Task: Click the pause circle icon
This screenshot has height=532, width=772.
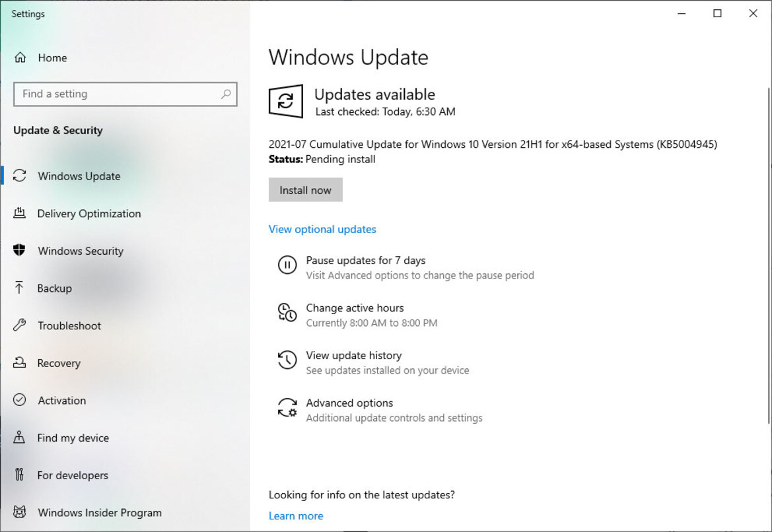Action: tap(287, 265)
